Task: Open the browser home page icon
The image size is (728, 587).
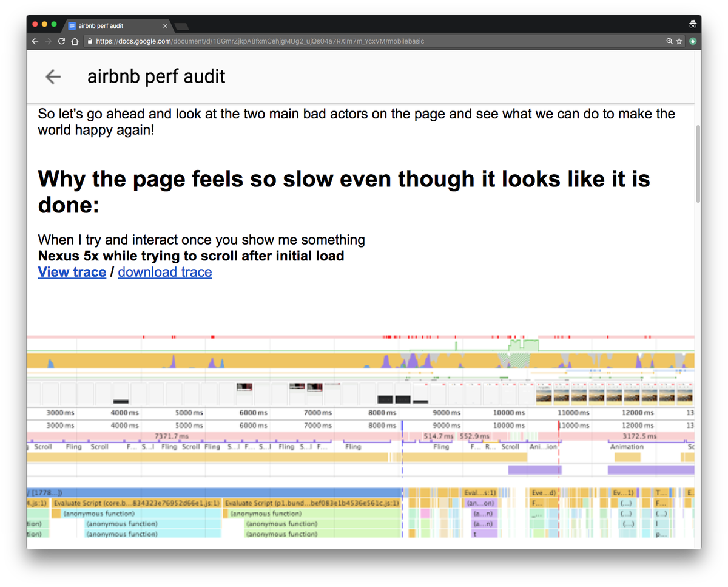Action: (x=75, y=41)
